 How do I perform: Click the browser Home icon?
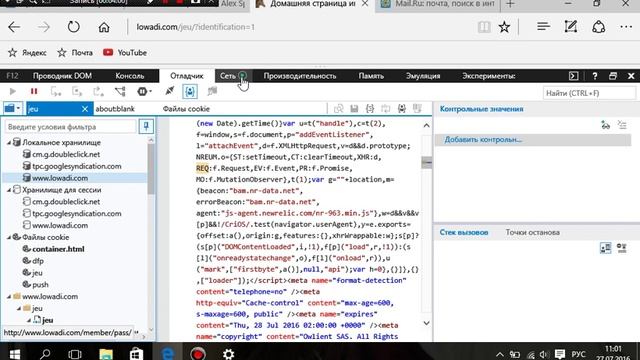(x=104, y=27)
